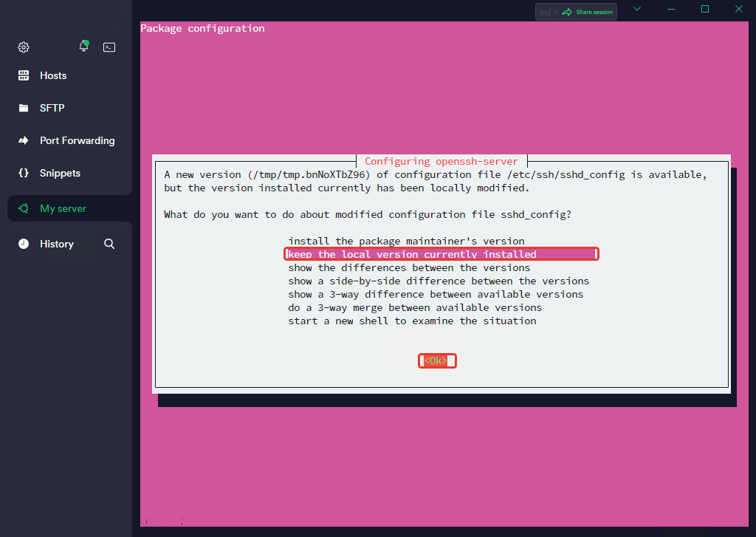Choose "show a side-by-side difference" option
The width and height of the screenshot is (756, 537).
tap(439, 281)
